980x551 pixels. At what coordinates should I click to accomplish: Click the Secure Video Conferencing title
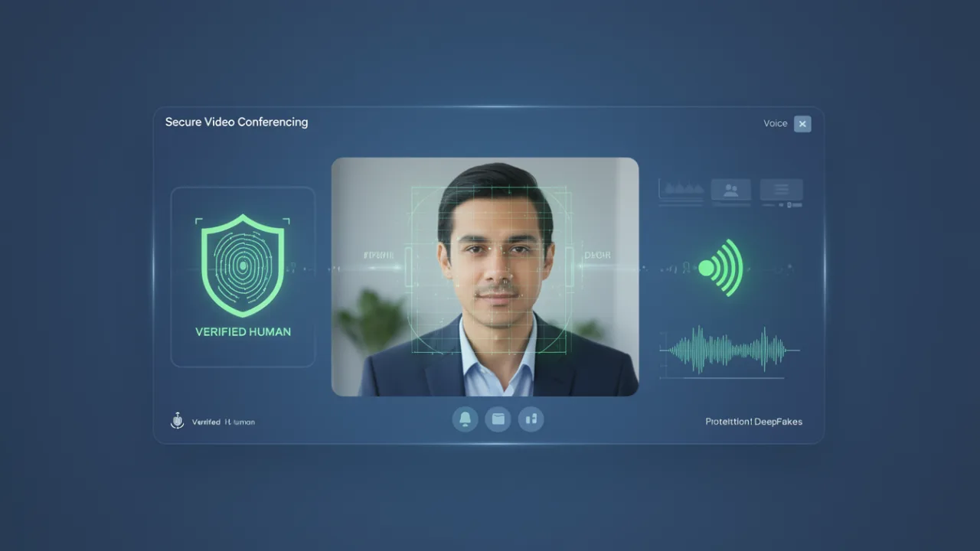click(x=237, y=122)
